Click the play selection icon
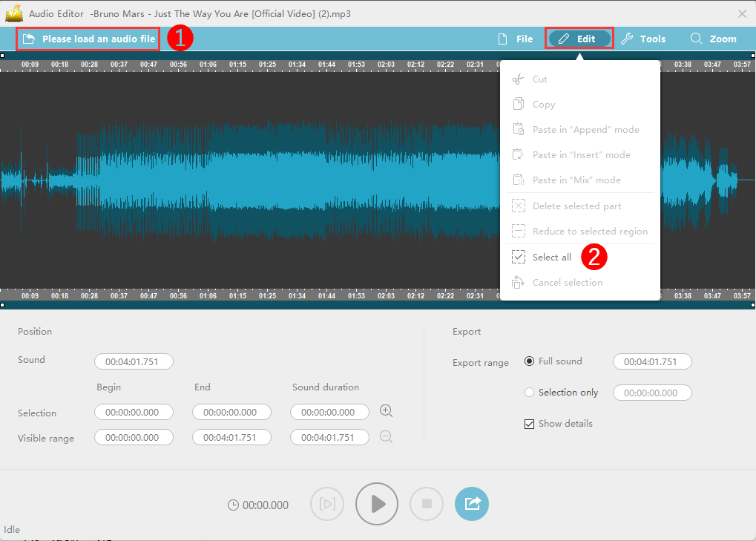Screen dimensions: 756x541 (x=327, y=504)
